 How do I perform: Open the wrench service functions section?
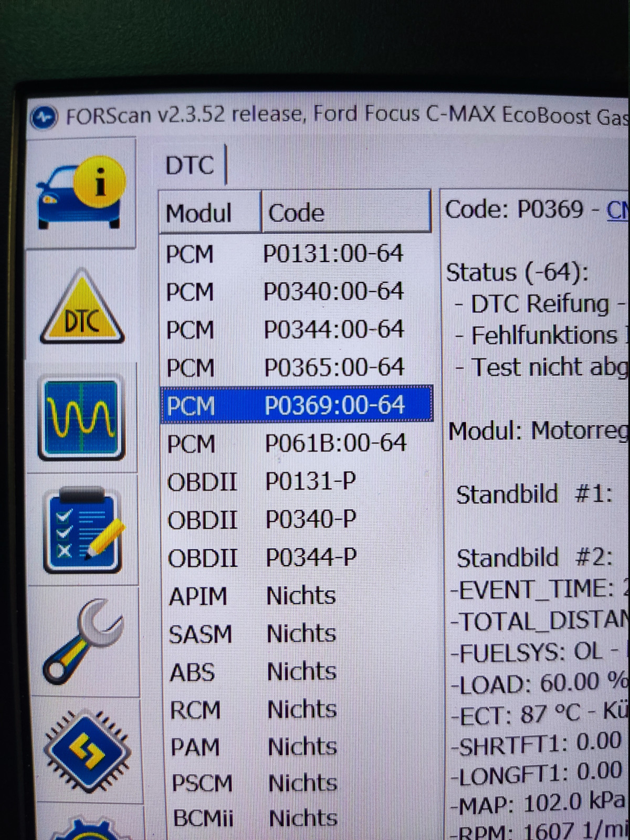[84, 642]
